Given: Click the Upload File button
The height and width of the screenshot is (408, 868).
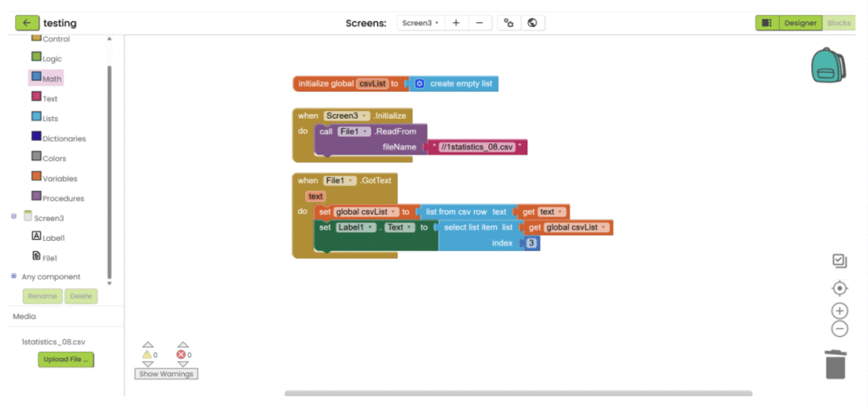Looking at the screenshot, I should (x=66, y=360).
